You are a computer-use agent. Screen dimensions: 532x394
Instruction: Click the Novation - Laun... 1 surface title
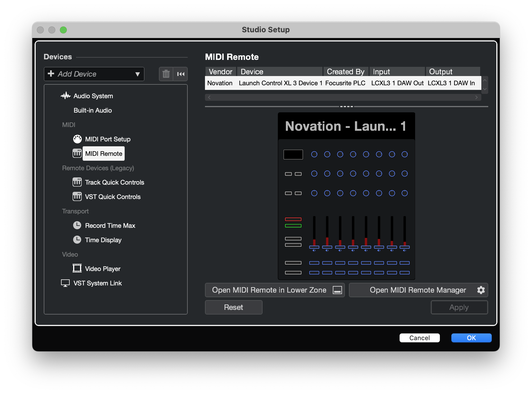coord(346,126)
